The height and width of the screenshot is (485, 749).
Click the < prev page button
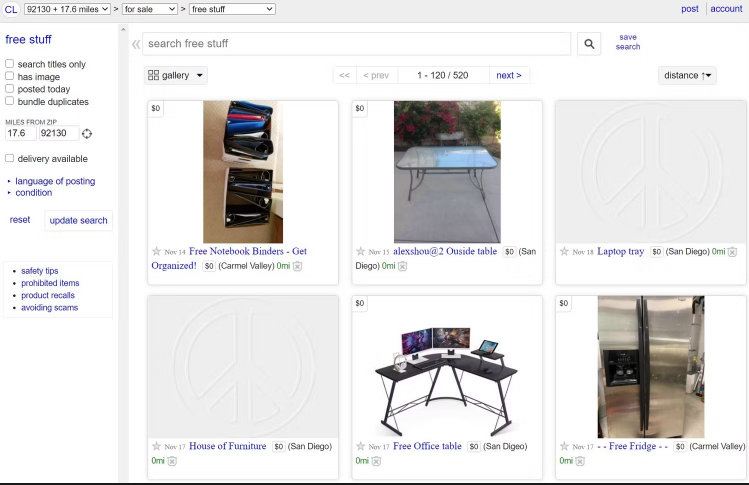(376, 75)
